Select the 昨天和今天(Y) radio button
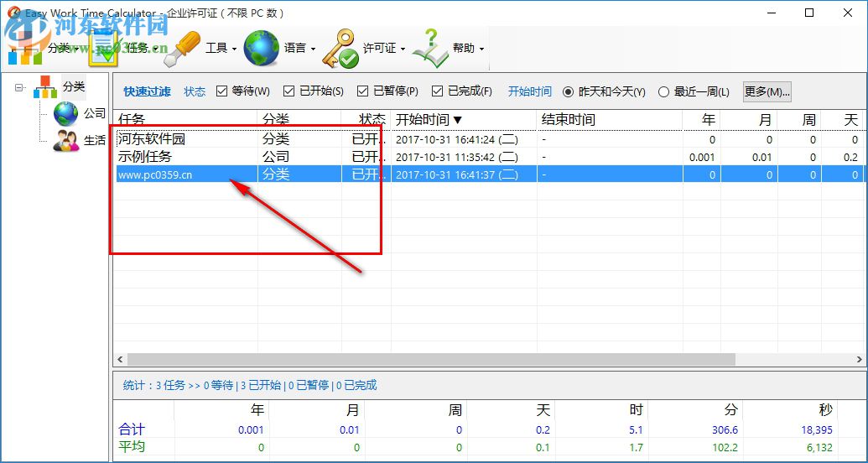Viewport: 868px width, 463px height. [568, 92]
